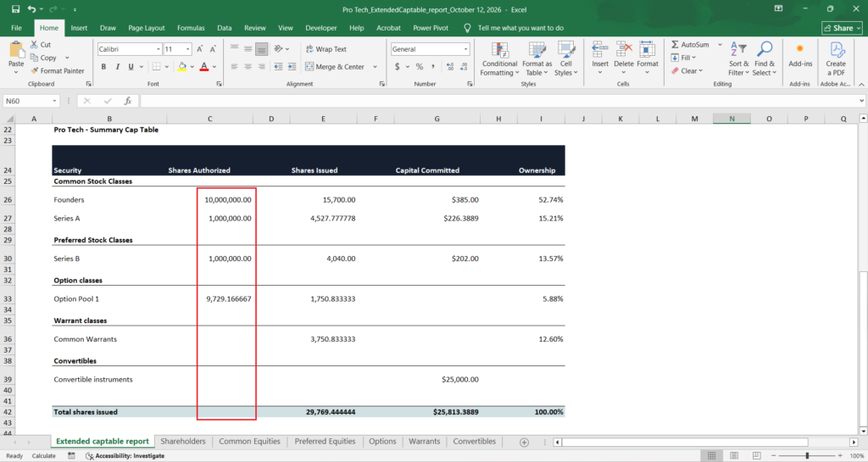The image size is (868, 462).
Task: Click the red Font Color A
Action: (x=203, y=66)
